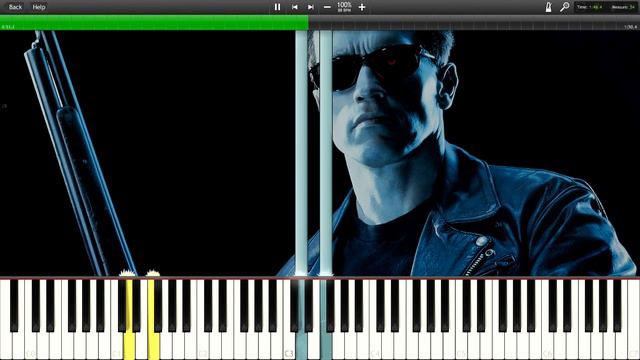Decrease playback speed with the minus icon
The height and width of the screenshot is (360, 640).
point(327,7)
